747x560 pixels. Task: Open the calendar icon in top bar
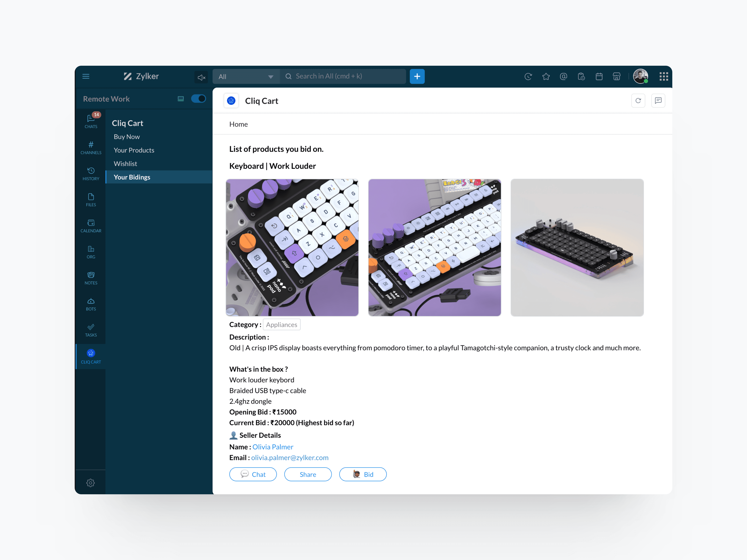coord(599,77)
